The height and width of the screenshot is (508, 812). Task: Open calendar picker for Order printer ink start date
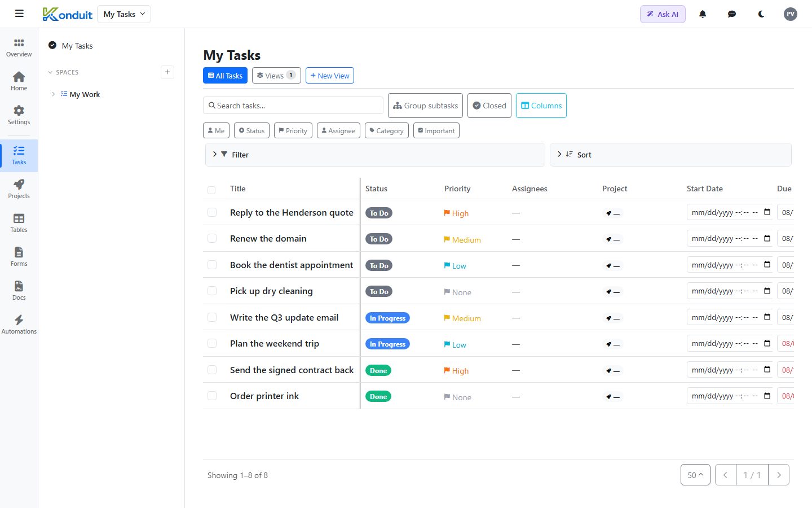[767, 396]
